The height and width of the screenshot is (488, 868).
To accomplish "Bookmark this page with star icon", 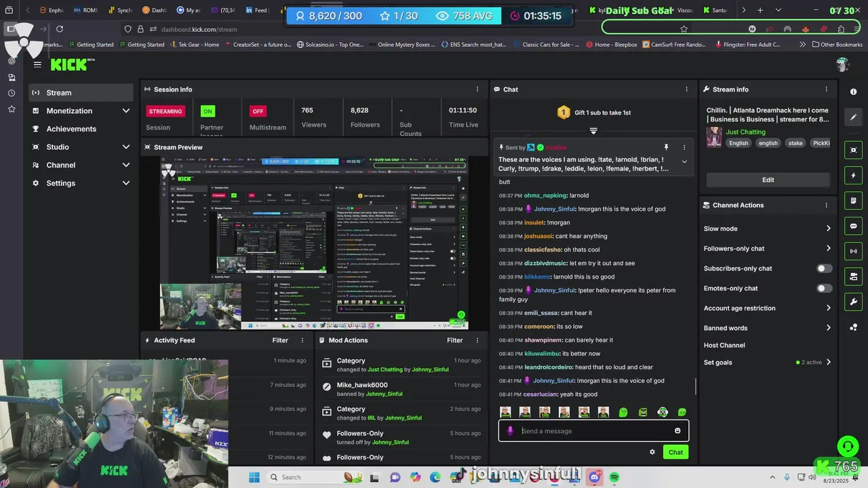I will click(x=684, y=29).
